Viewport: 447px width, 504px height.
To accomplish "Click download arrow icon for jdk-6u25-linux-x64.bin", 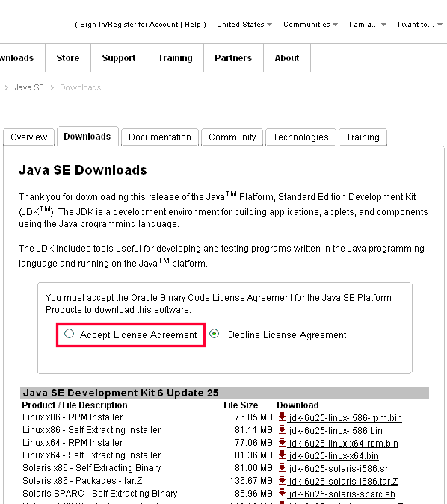I will (x=283, y=455).
